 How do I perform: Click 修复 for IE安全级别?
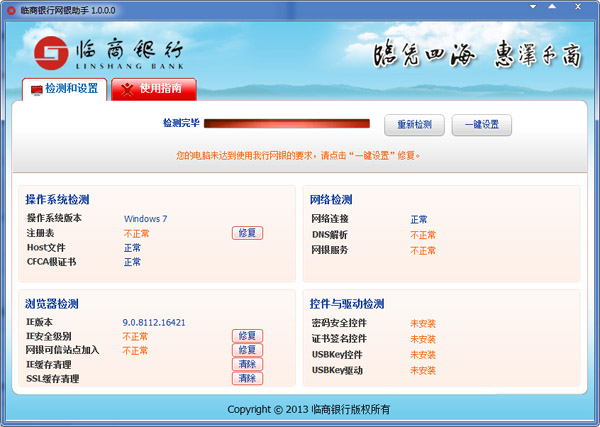[247, 336]
